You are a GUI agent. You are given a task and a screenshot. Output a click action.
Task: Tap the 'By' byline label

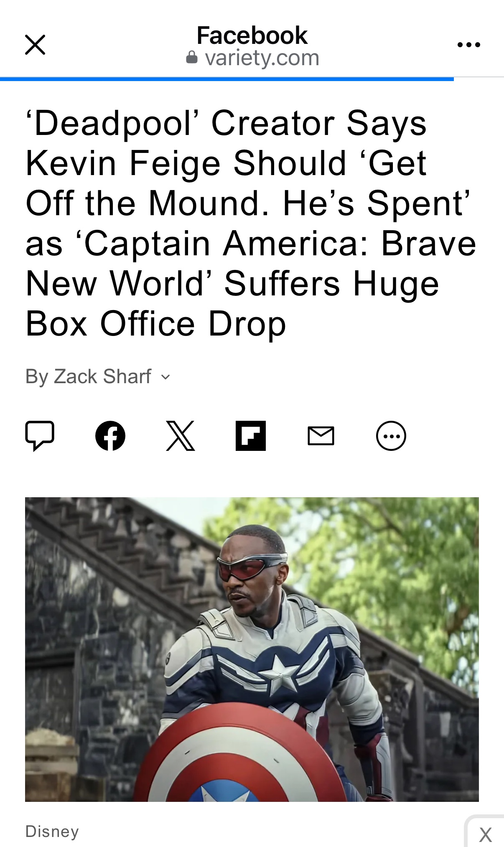[37, 376]
